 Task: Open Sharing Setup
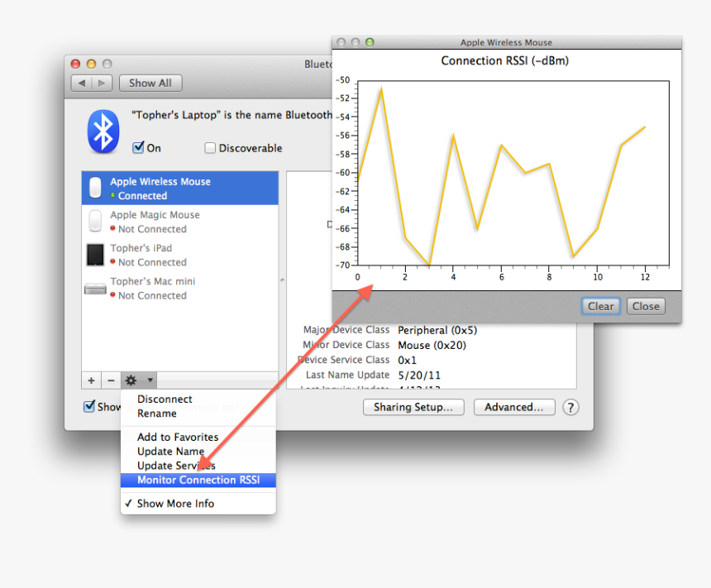413,408
